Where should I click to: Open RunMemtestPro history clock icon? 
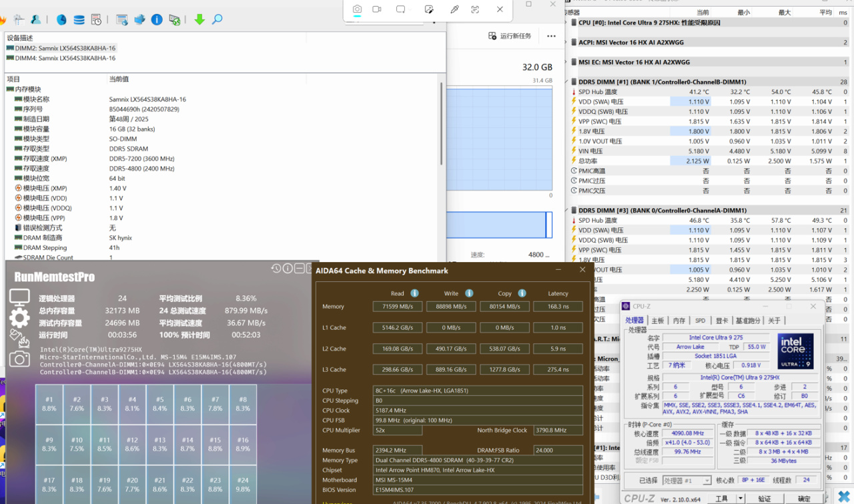tap(276, 268)
